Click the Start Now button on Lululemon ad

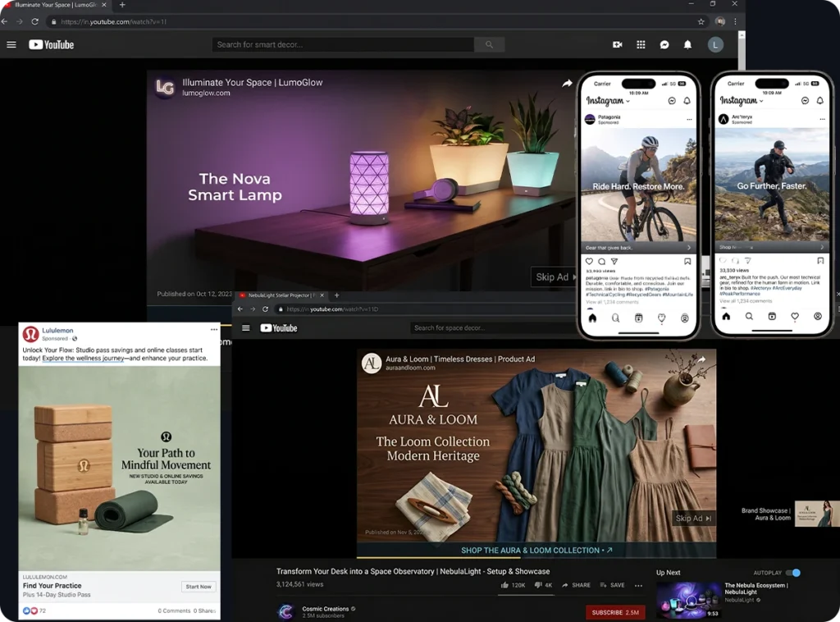click(199, 587)
